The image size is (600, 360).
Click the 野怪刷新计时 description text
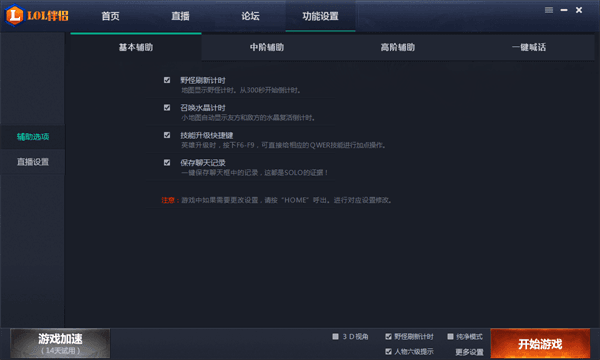point(241,90)
